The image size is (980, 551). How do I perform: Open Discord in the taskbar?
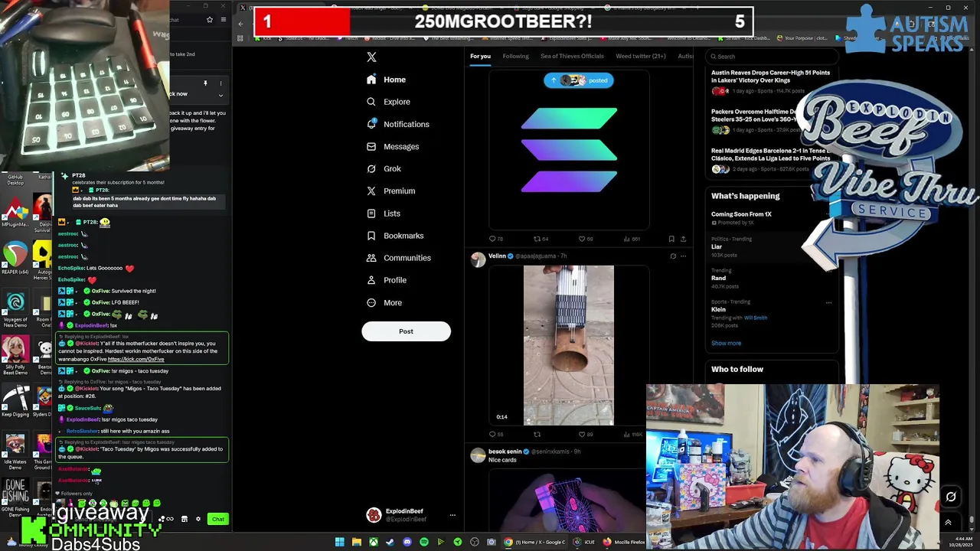[407, 542]
